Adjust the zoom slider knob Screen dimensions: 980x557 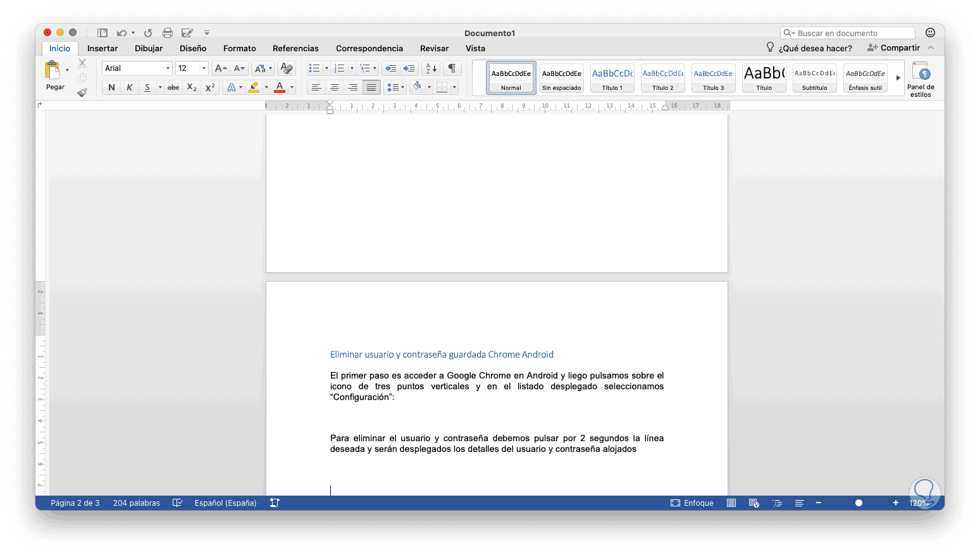pos(859,503)
